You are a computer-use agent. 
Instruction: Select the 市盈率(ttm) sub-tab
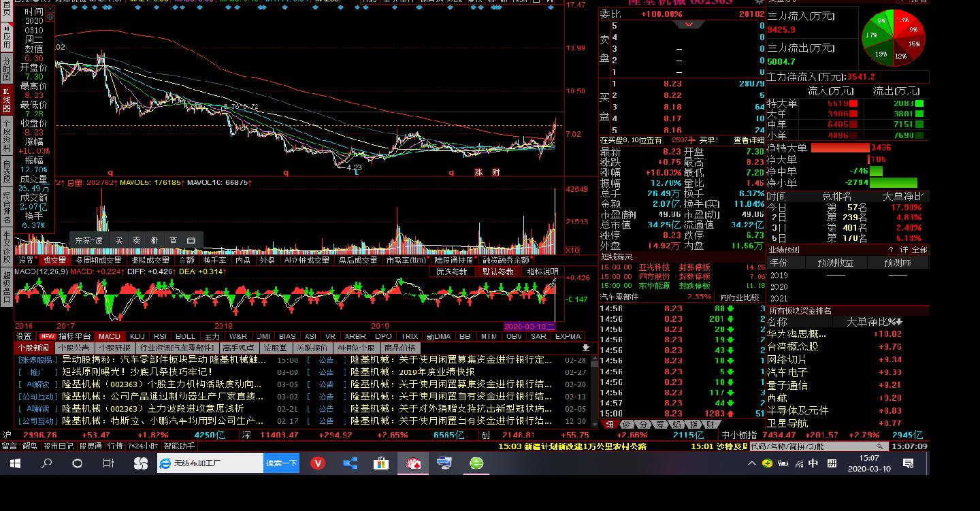(x=406, y=260)
